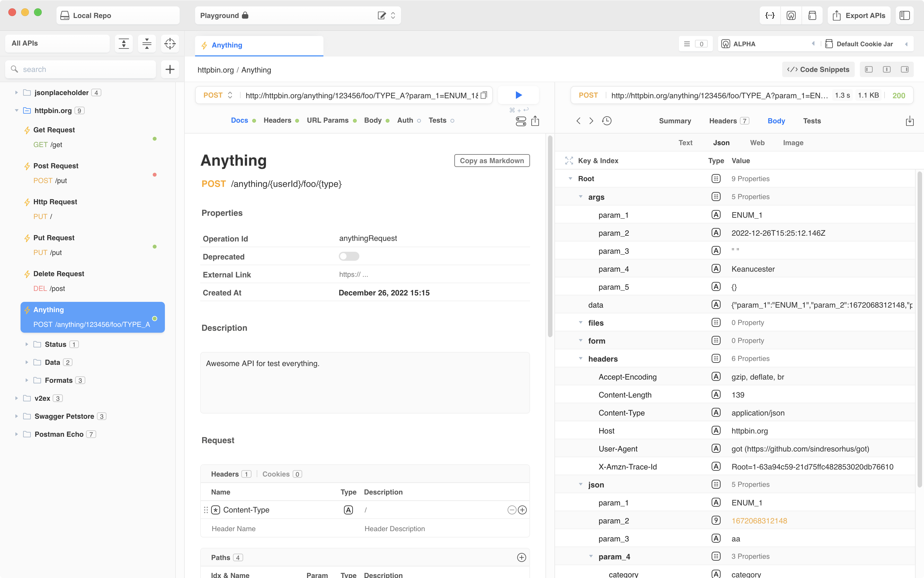
Task: Select the Delete Request API item
Action: coord(93,281)
